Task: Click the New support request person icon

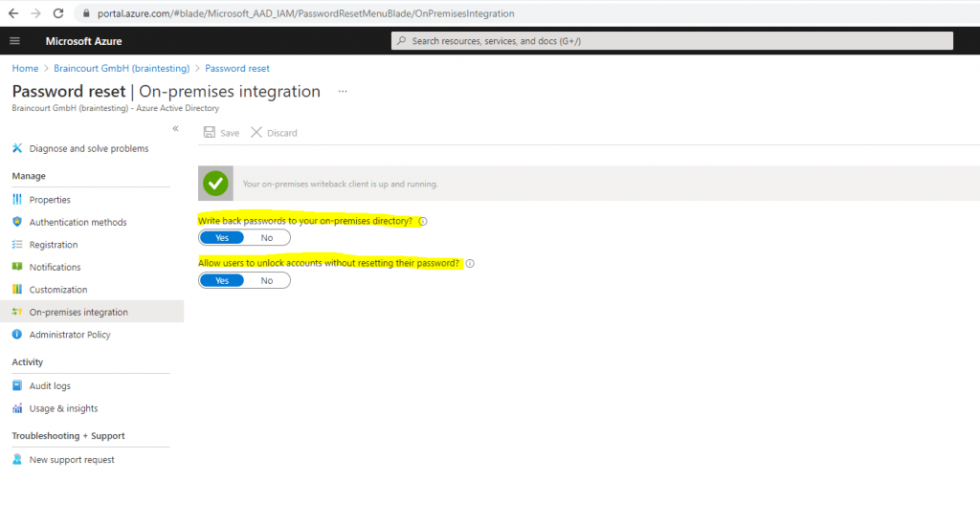Action: 17,459
